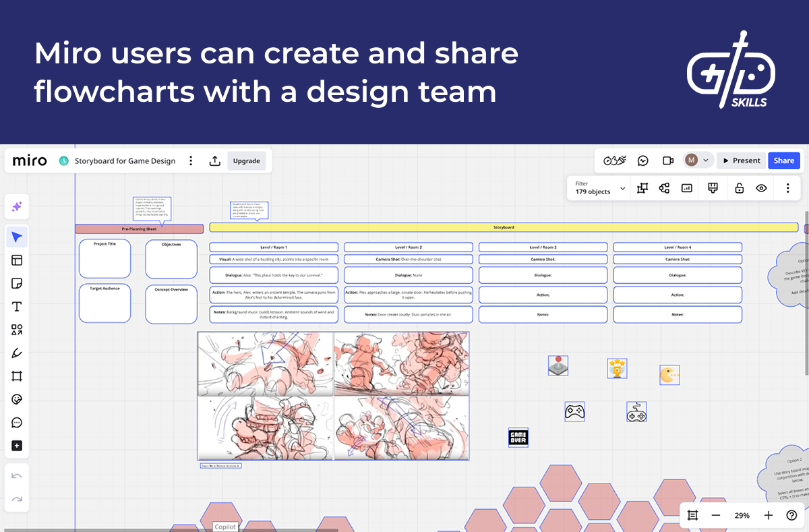The image size is (809, 532).
Task: Click the chart icon in selection toolbar
Action: tap(687, 188)
